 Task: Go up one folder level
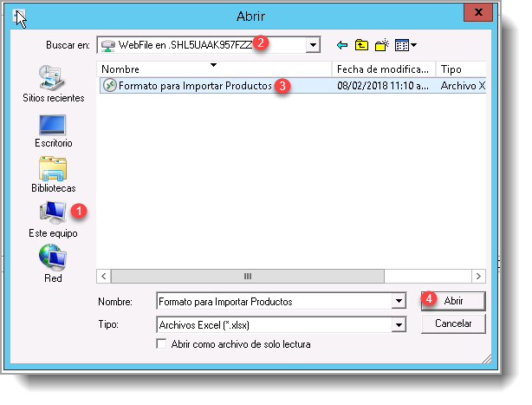click(361, 45)
